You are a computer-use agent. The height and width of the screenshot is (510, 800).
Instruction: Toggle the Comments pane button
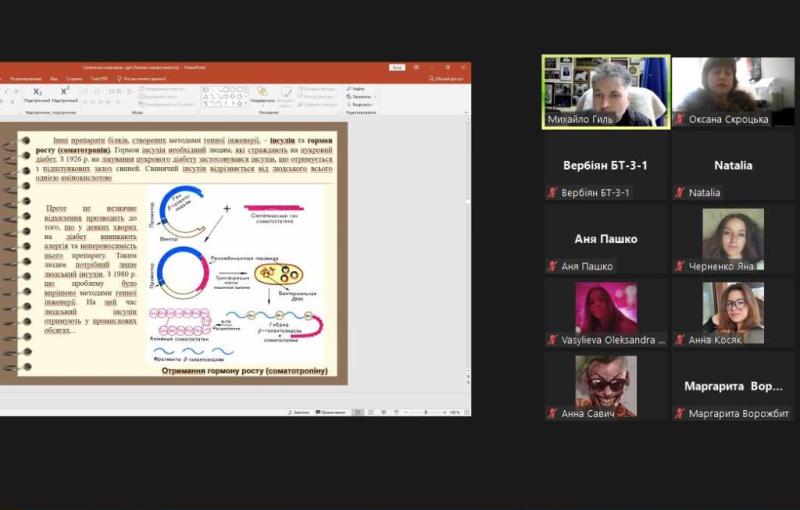(x=331, y=412)
